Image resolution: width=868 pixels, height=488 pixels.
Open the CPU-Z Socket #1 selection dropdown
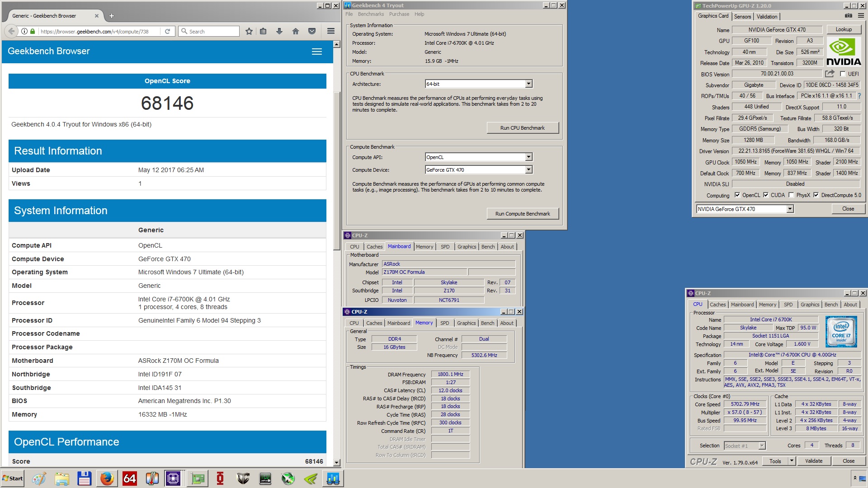point(762,446)
